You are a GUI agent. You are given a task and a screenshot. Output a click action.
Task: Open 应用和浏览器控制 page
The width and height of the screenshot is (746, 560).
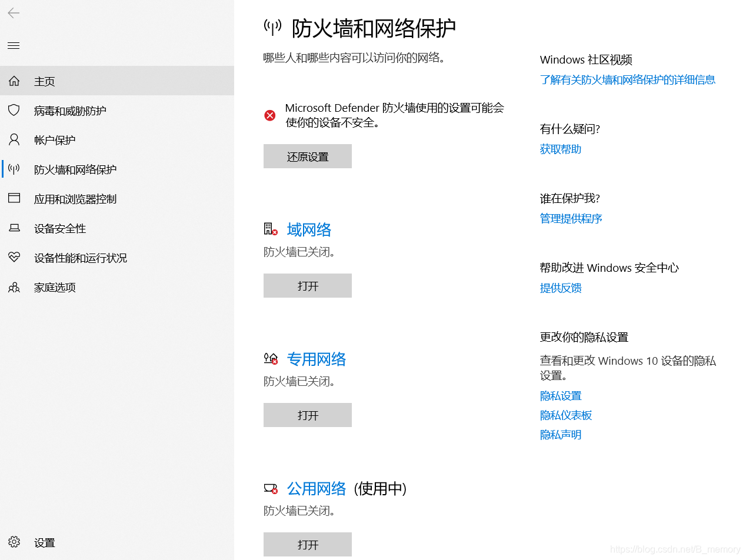(117, 198)
